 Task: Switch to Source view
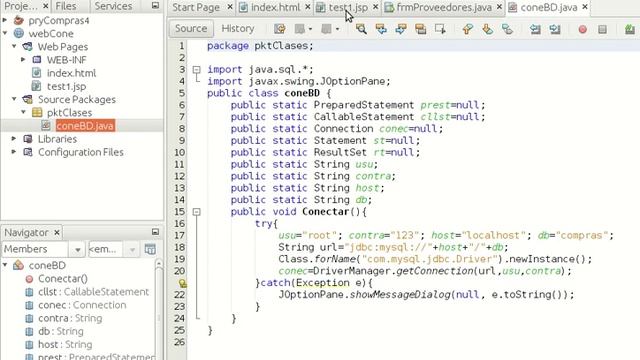[x=191, y=29]
